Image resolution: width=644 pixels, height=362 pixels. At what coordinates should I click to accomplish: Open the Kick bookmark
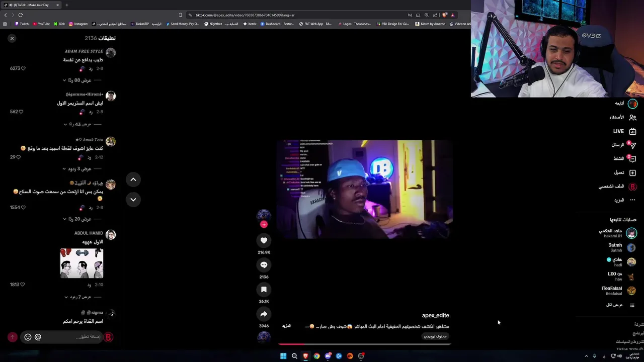coord(59,24)
